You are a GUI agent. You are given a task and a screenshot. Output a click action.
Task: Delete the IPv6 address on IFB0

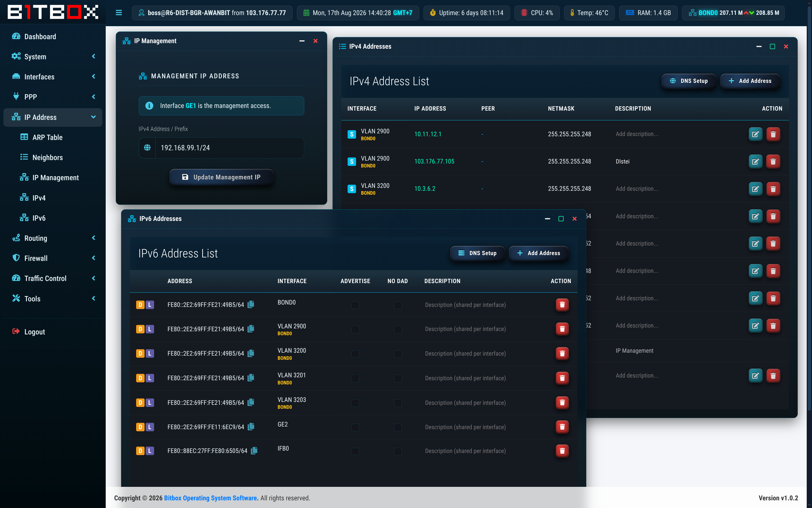[x=562, y=451]
